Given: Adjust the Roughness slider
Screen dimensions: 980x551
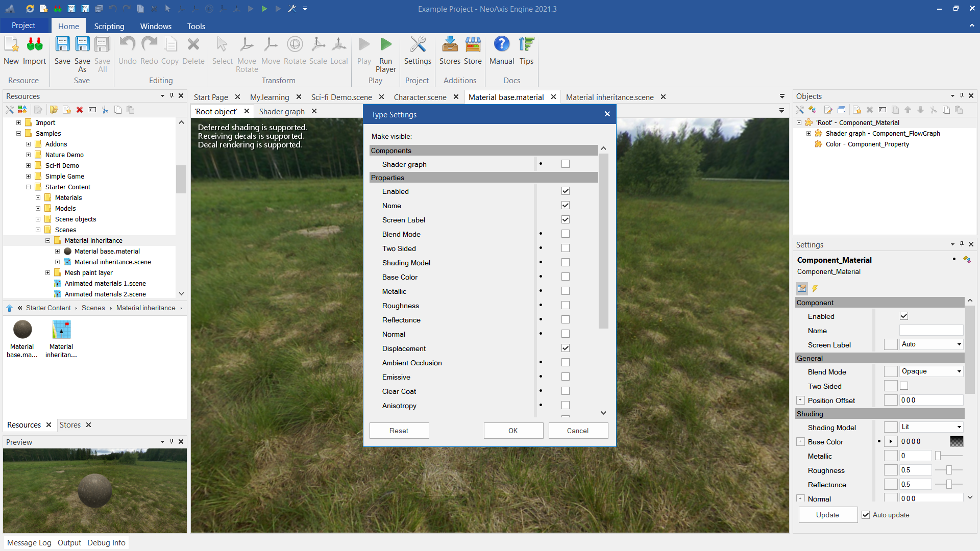Looking at the screenshot, I should click(949, 470).
